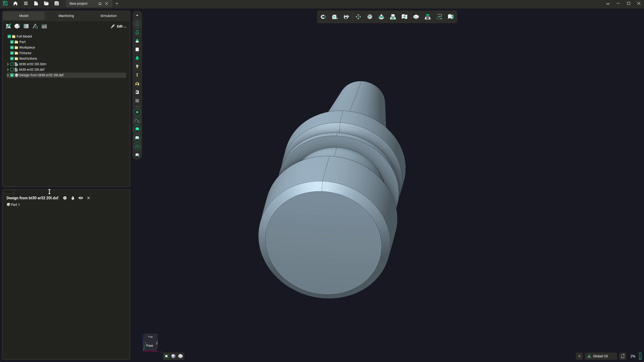The height and width of the screenshot is (362, 644).
Task: Collapse the vertical toolbar with up arrow
Action: tap(137, 15)
